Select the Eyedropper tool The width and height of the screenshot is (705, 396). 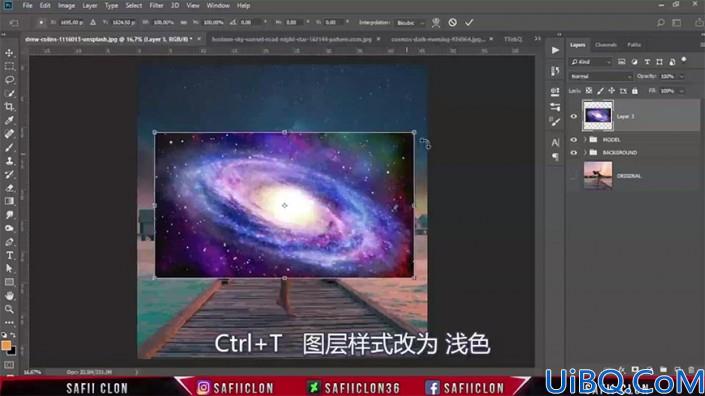pyautogui.click(x=9, y=120)
